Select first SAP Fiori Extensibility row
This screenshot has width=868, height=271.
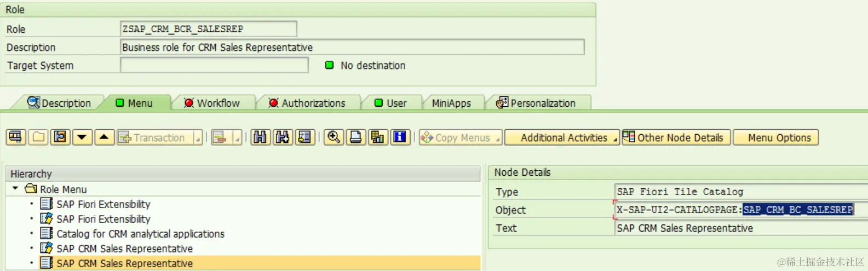tap(243, 204)
